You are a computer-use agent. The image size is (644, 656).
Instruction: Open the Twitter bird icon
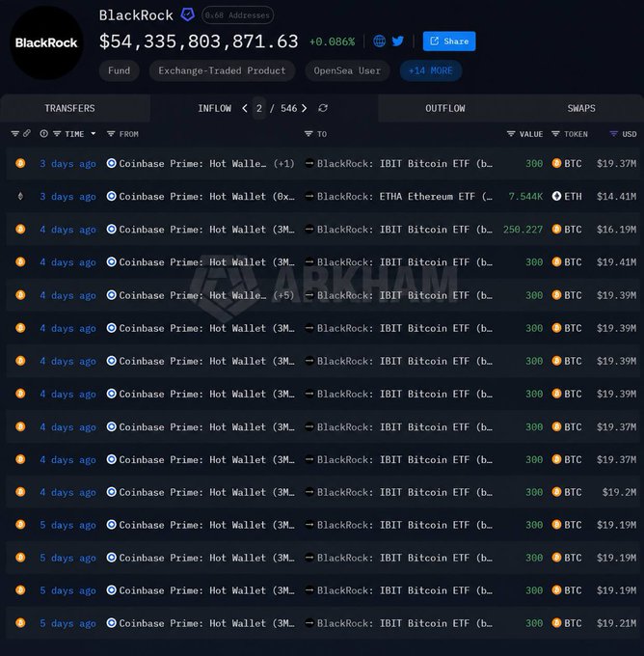point(398,41)
